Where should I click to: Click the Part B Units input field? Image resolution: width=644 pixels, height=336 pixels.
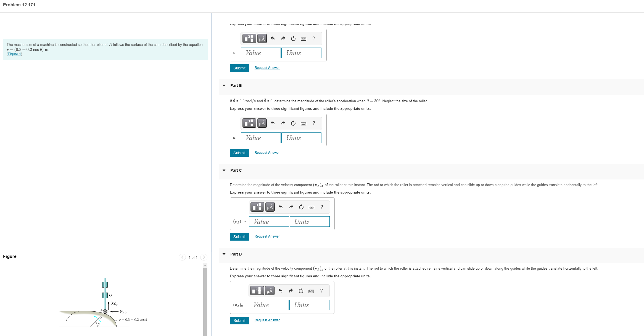coord(301,138)
